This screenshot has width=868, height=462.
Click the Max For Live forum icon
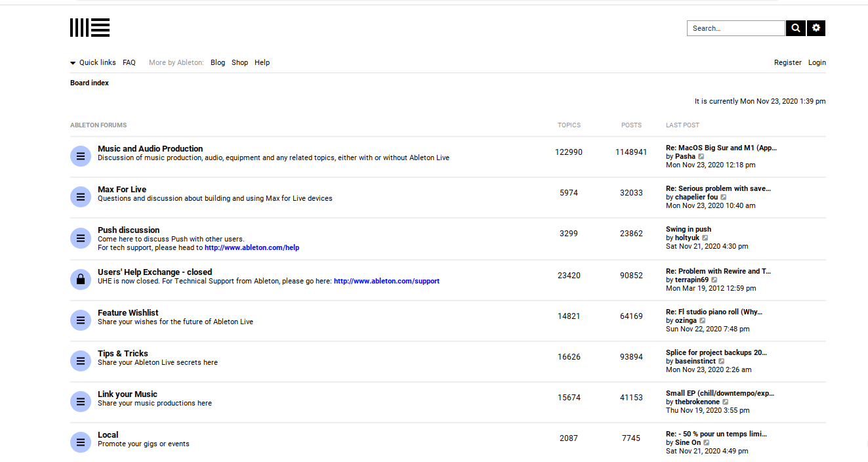coord(80,197)
